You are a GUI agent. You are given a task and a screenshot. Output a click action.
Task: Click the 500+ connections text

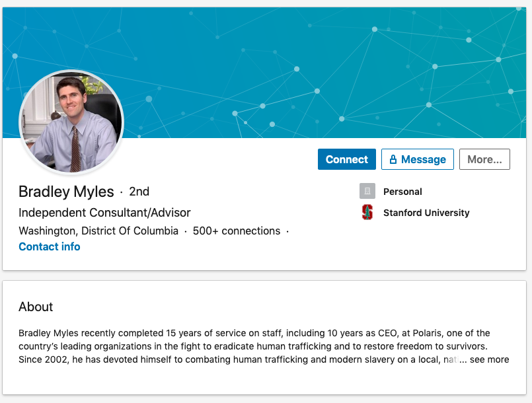237,231
